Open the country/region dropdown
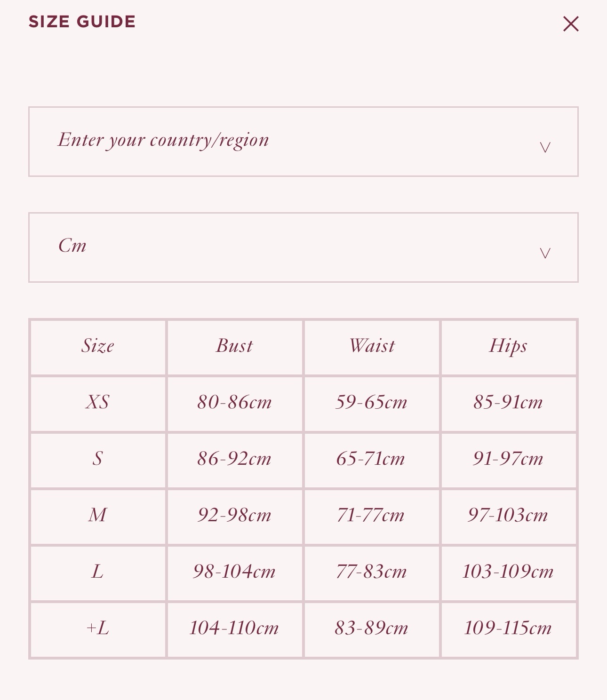Viewport: 607px width, 700px height. [303, 142]
